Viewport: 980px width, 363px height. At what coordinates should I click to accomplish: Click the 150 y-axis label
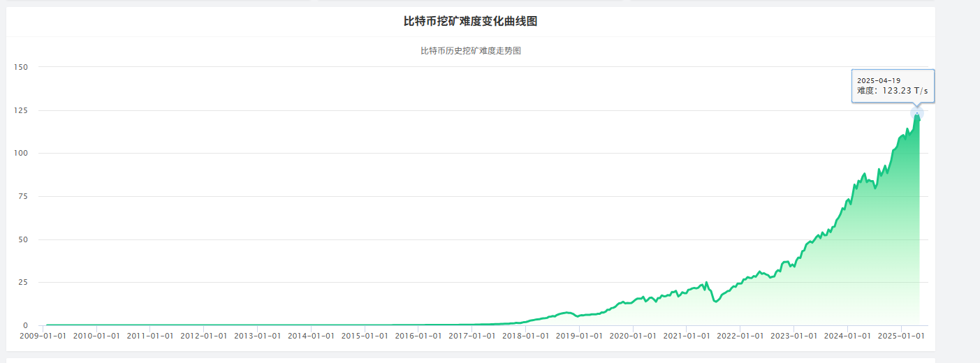pos(20,67)
